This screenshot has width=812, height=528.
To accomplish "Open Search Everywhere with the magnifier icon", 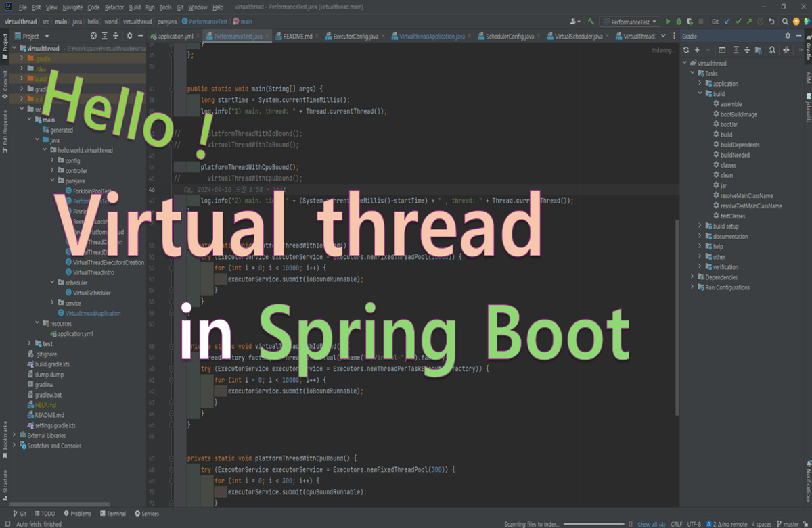I will click(x=785, y=22).
